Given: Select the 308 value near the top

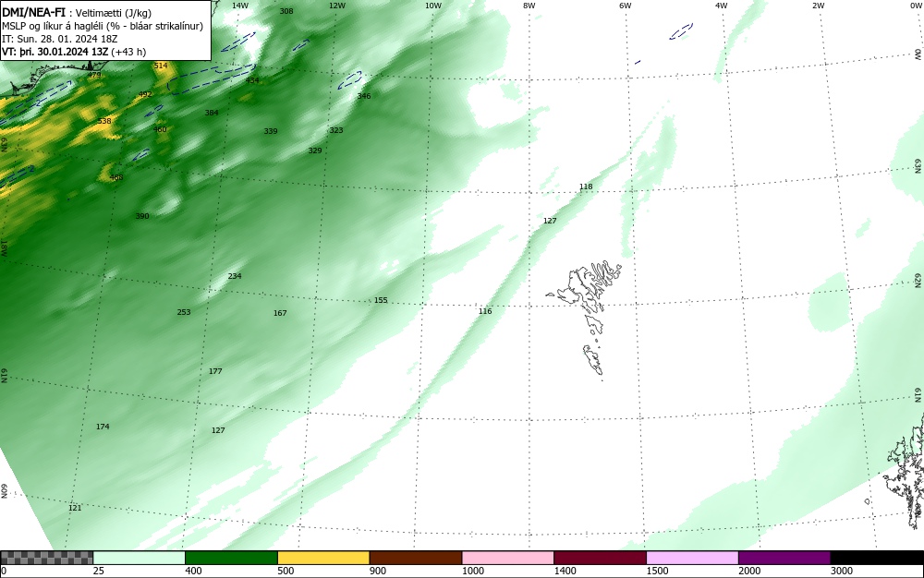Looking at the screenshot, I should [286, 10].
